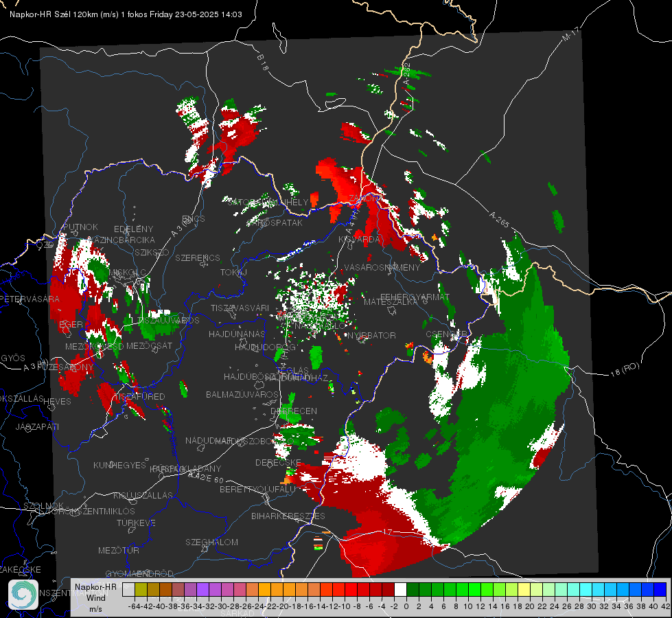The height and width of the screenshot is (618, 672).
Task: Click the olive swatch next to -64
Action: click(141, 589)
